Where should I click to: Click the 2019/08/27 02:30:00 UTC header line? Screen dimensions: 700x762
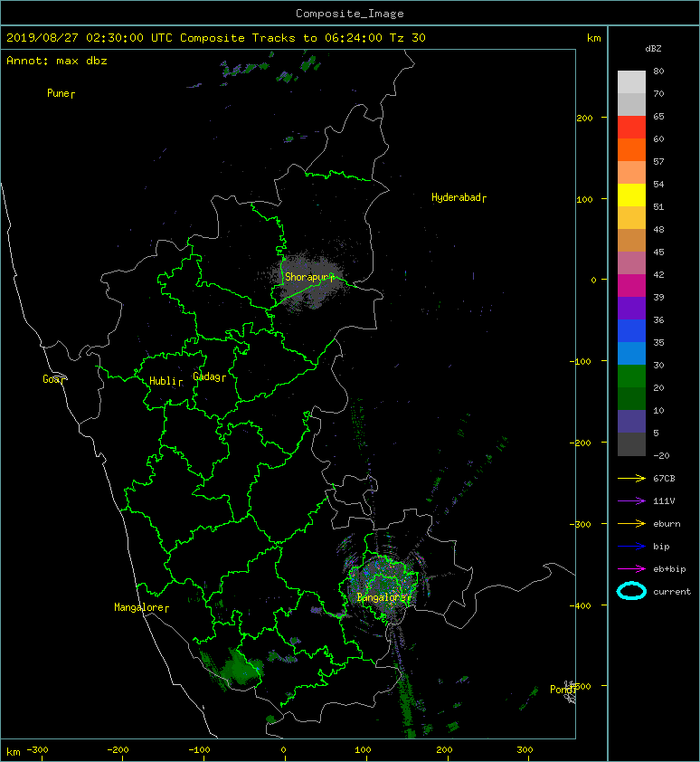(x=215, y=38)
